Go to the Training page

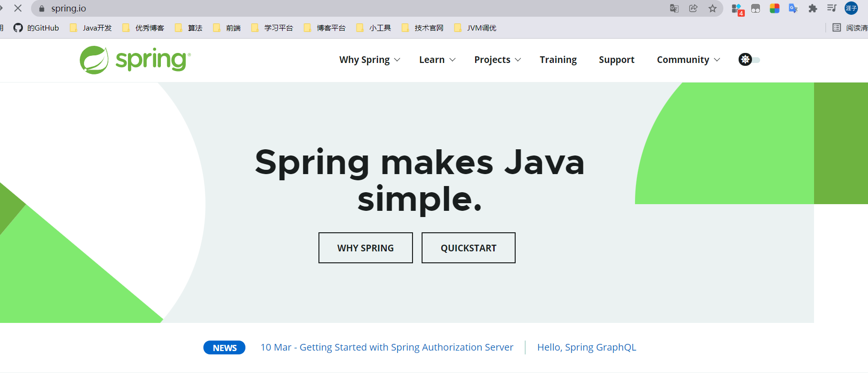tap(558, 60)
